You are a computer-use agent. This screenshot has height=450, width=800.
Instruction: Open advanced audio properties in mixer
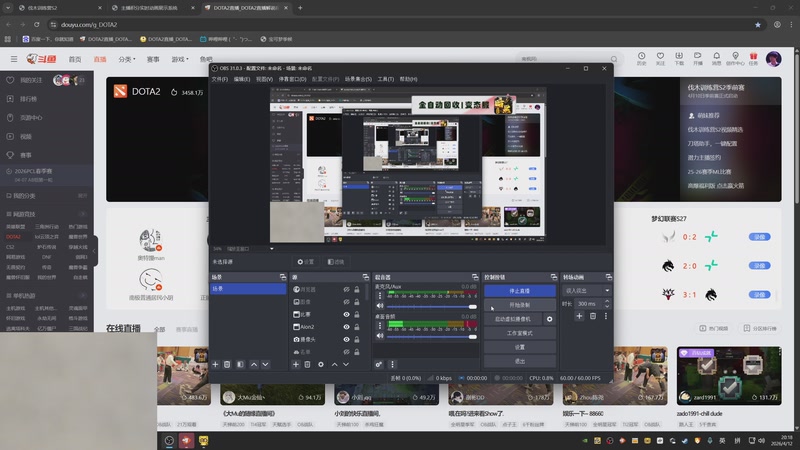point(379,364)
